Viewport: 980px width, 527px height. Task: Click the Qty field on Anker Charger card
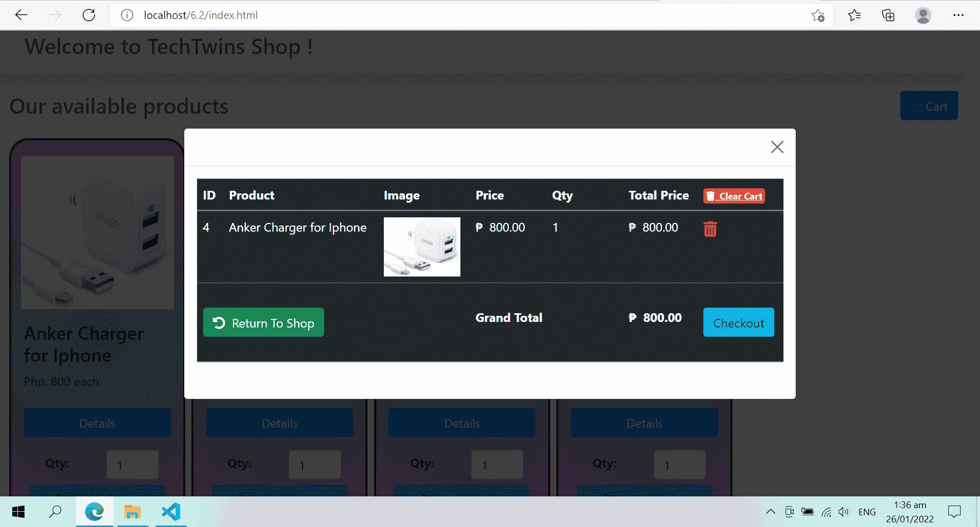click(x=133, y=465)
